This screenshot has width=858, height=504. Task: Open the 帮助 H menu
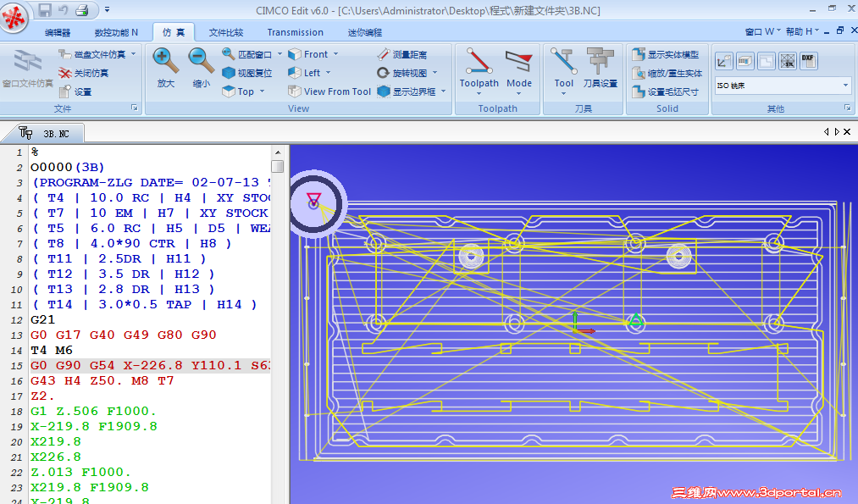coord(801,31)
